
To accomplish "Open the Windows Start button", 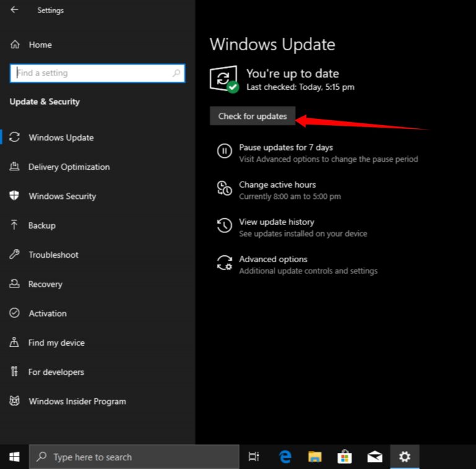I will pos(14,457).
